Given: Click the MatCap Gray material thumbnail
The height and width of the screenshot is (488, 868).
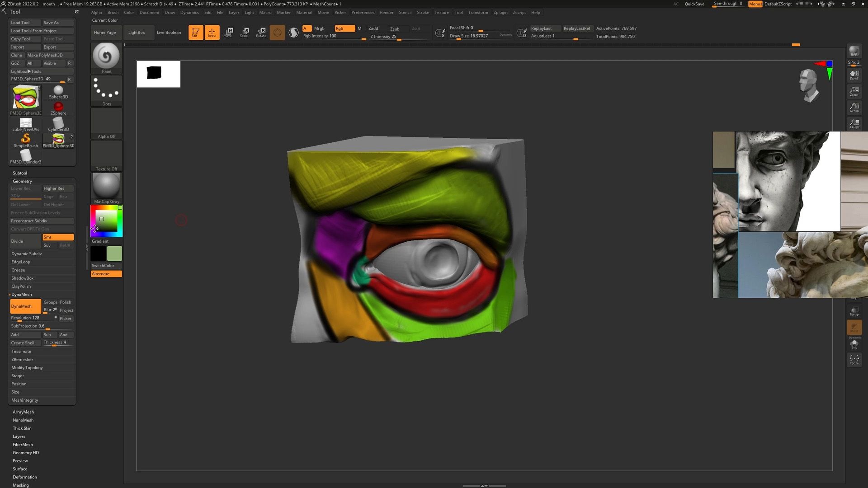Looking at the screenshot, I should point(106,185).
